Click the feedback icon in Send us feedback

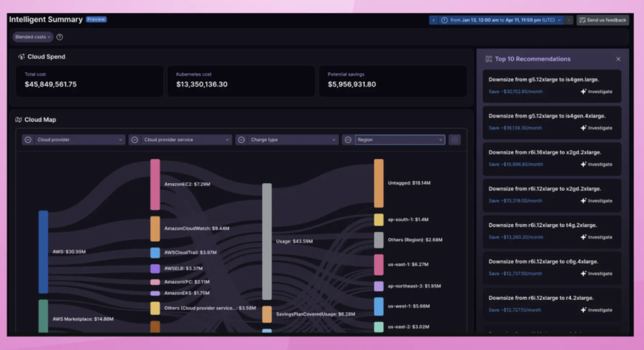(x=582, y=20)
